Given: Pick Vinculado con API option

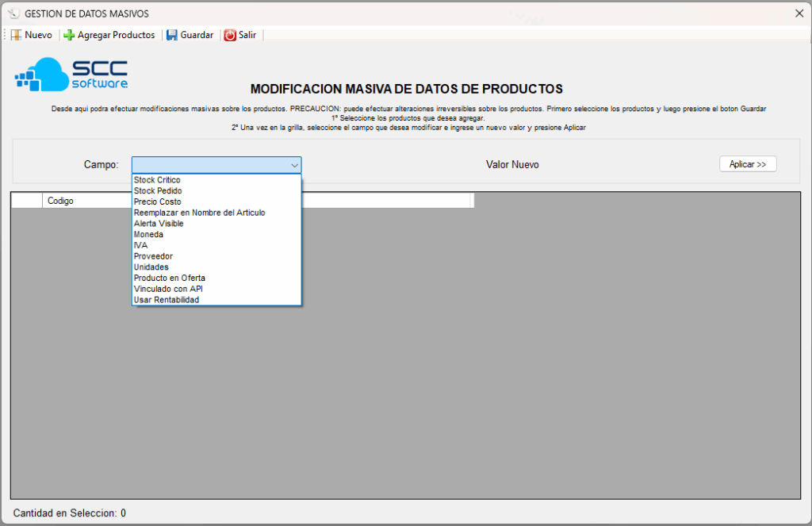Looking at the screenshot, I should [168, 289].
